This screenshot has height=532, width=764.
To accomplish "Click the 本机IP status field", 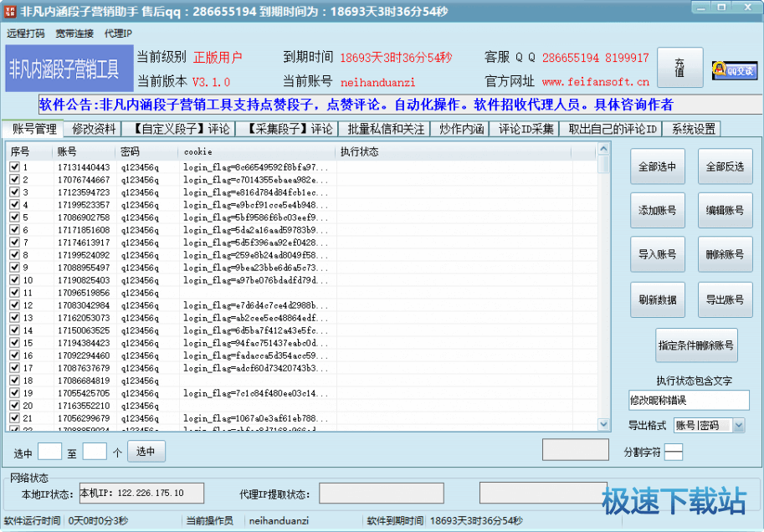I will [141, 493].
